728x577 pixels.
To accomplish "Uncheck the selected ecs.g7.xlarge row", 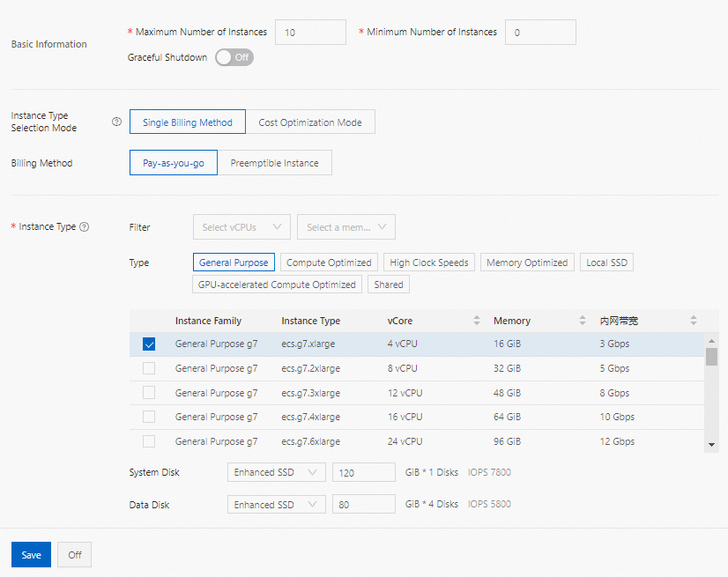I will [x=149, y=344].
